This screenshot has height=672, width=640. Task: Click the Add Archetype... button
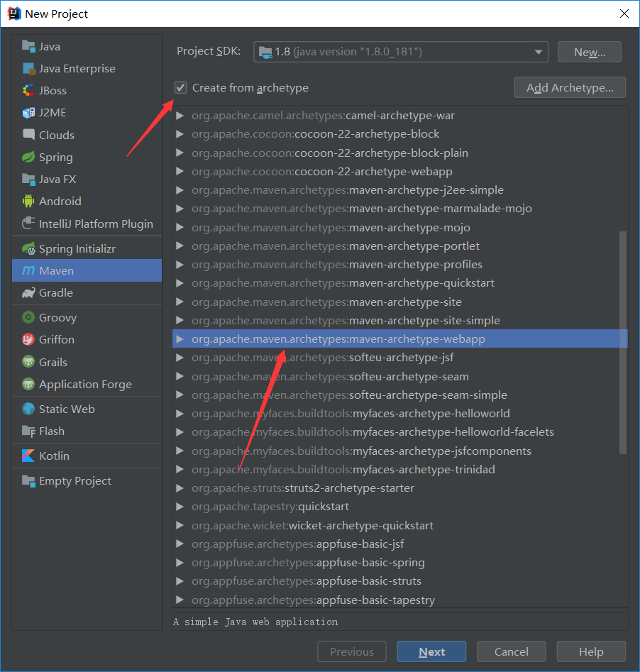[x=570, y=87]
